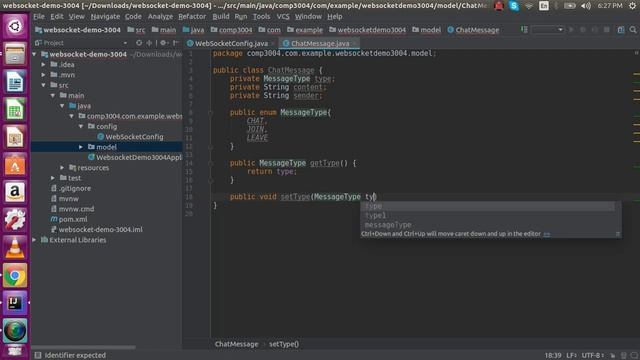Expand the resources folder
This screenshot has width=640, height=360.
pos(62,168)
